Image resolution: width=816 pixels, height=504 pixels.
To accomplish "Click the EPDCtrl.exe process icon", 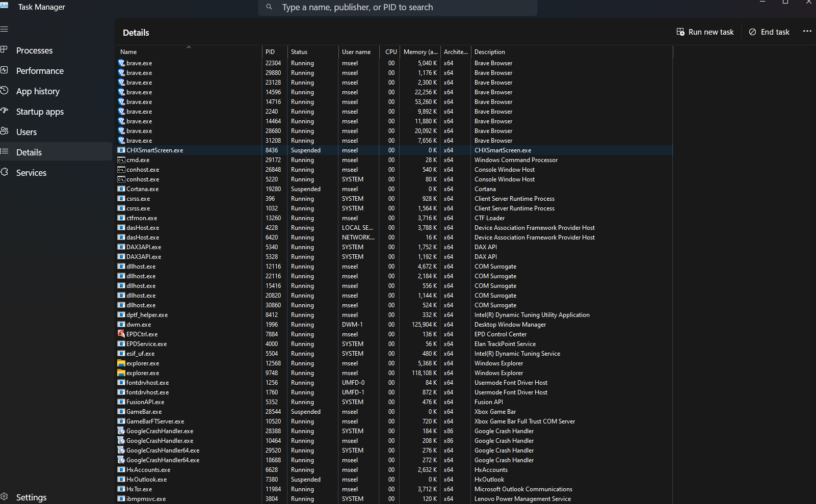I will point(121,334).
